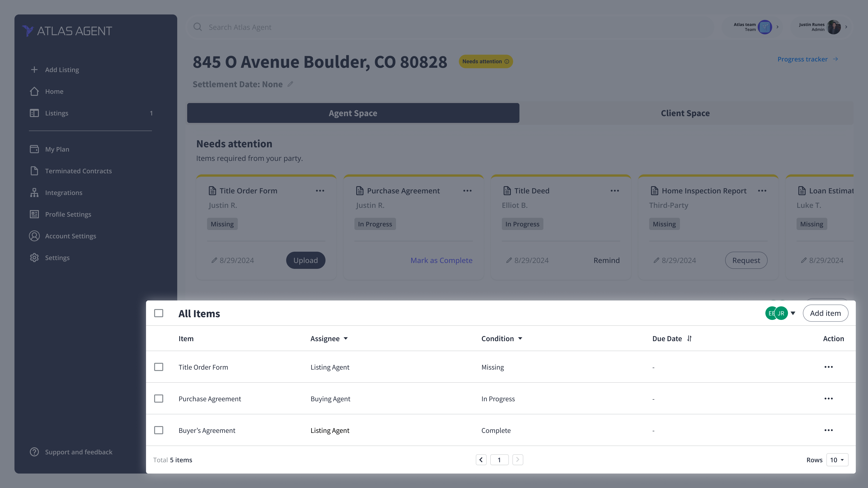The width and height of the screenshot is (868, 488).
Task: Switch to the Client Space tab
Action: click(685, 113)
